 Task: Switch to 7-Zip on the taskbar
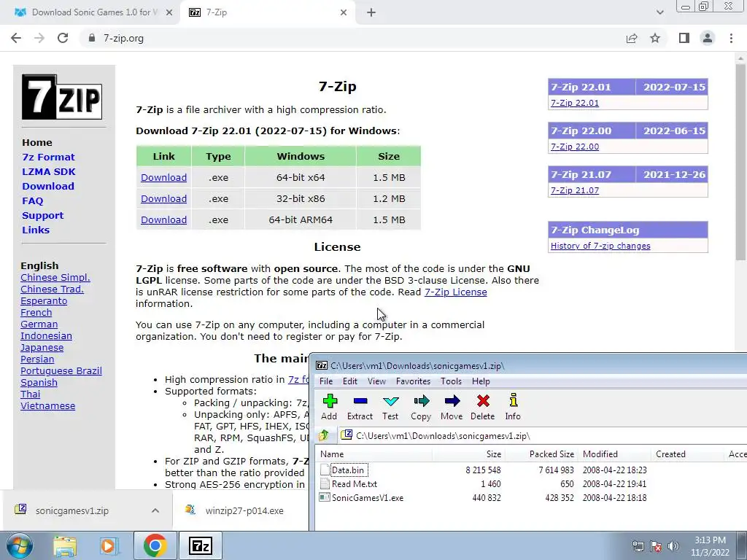200,545
